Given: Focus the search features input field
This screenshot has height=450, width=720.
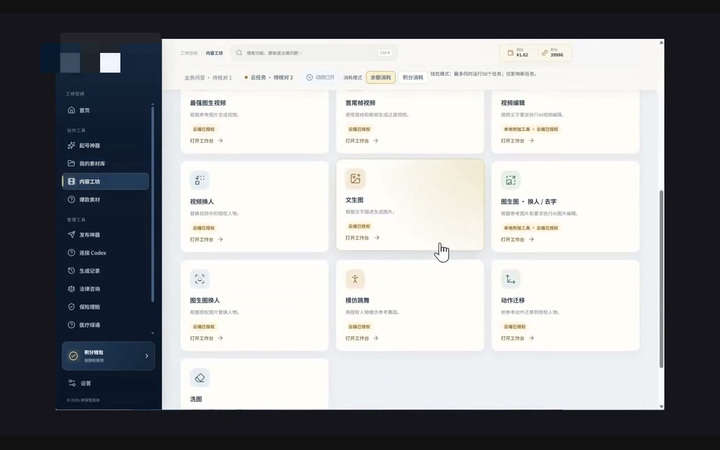Looking at the screenshot, I should point(314,53).
